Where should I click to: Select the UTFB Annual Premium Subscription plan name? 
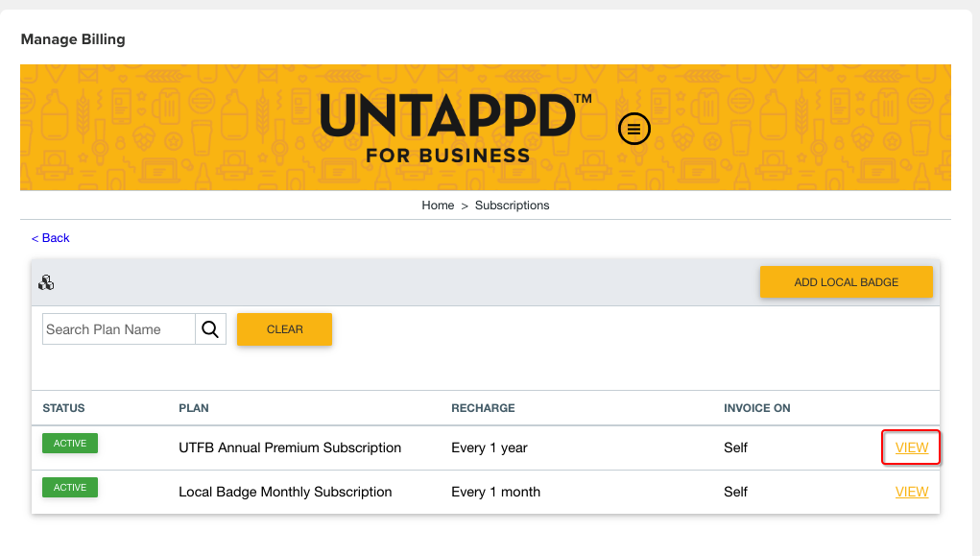click(290, 447)
